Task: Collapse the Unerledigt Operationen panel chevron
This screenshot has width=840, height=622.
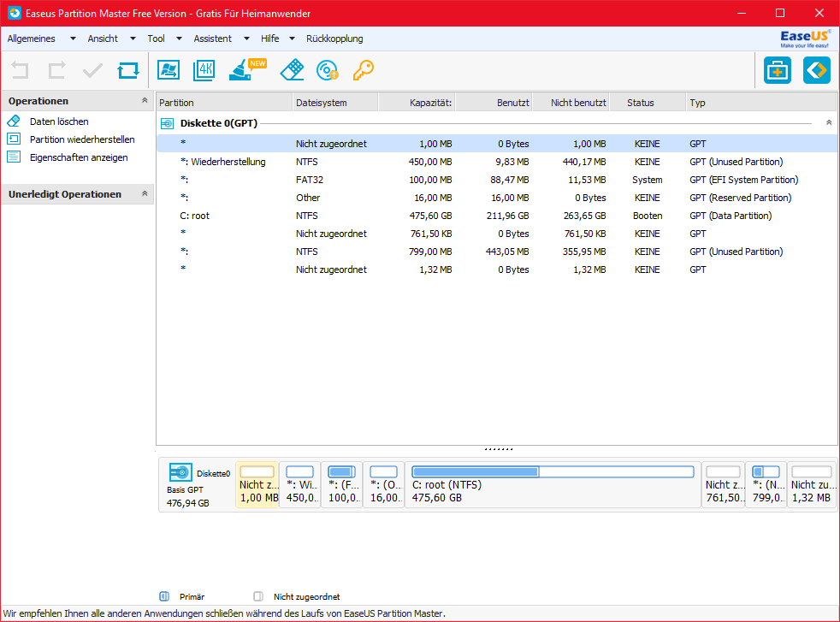Action: point(144,193)
